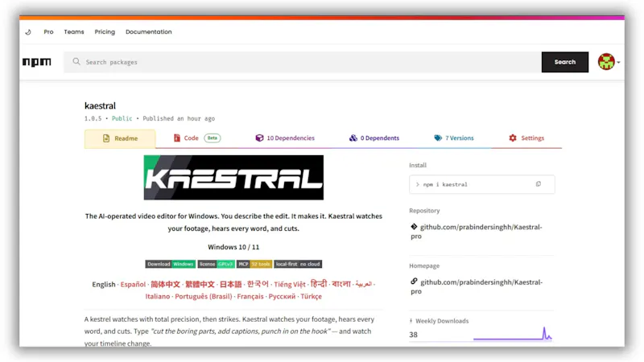Click the magnifier icon in search bar
644x362 pixels.
76,62
